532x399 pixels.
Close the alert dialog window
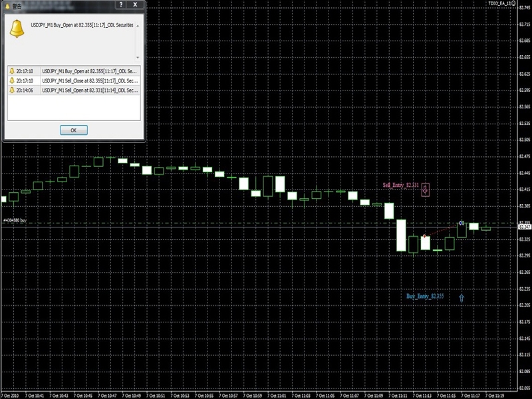click(135, 5)
